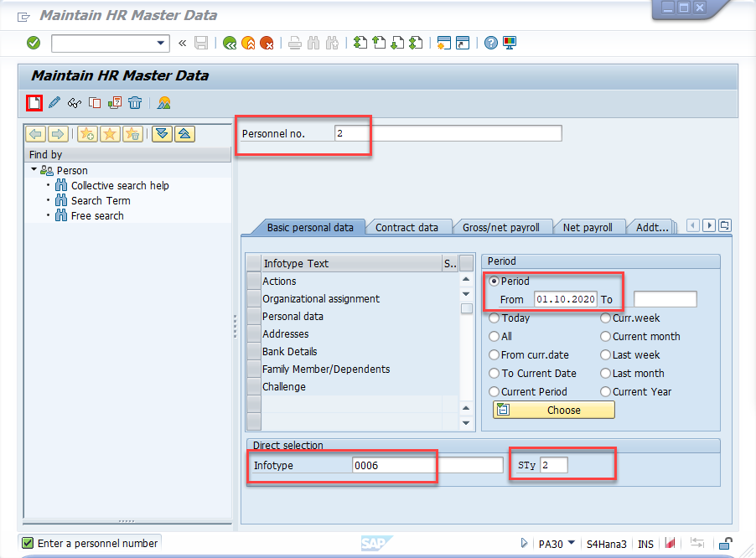The height and width of the screenshot is (558, 756).
Task: Select the Period radio button
Action: pos(495,281)
